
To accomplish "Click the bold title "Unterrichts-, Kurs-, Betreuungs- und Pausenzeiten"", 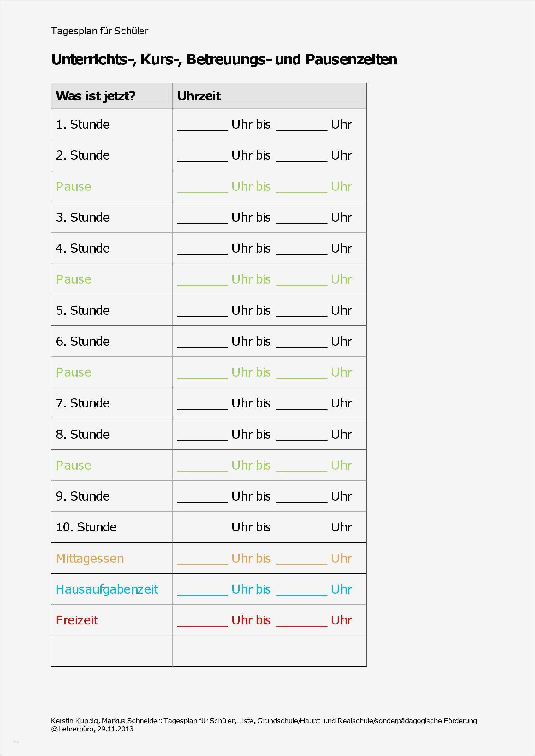I will 224,59.
